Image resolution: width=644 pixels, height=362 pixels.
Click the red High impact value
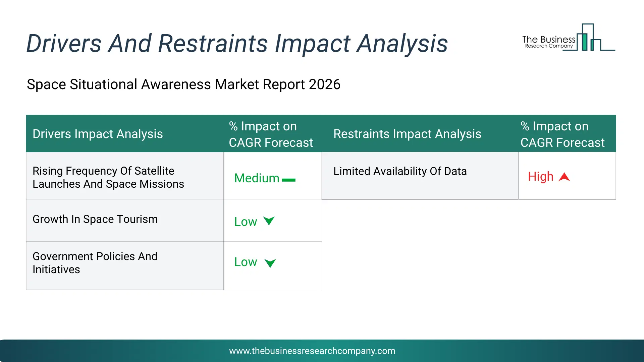[x=540, y=176]
